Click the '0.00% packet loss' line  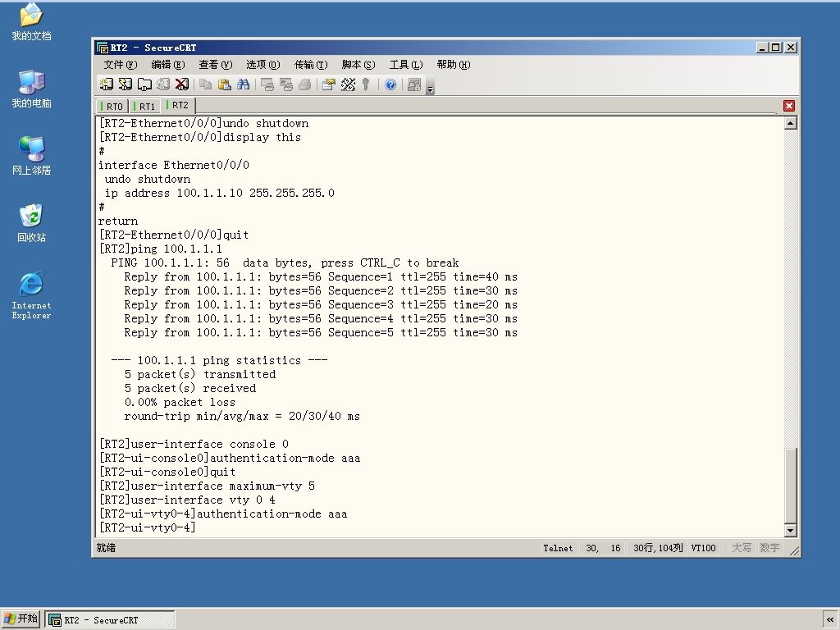(180, 402)
